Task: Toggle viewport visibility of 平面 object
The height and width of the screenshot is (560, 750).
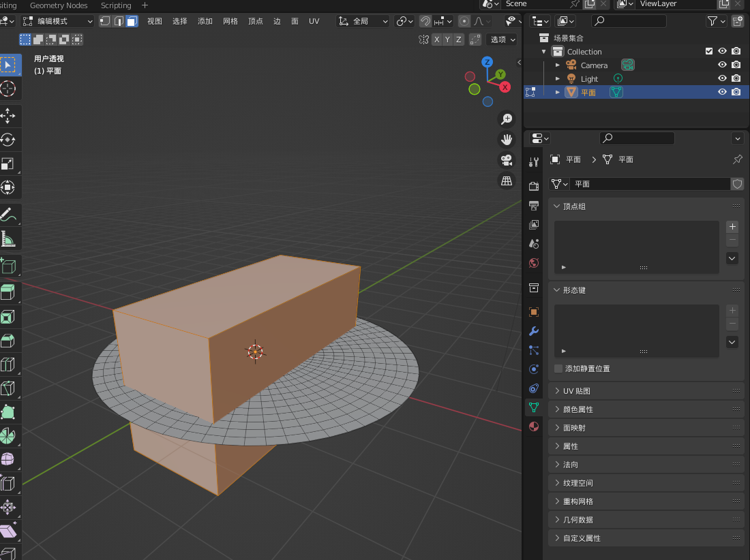Action: point(722,92)
